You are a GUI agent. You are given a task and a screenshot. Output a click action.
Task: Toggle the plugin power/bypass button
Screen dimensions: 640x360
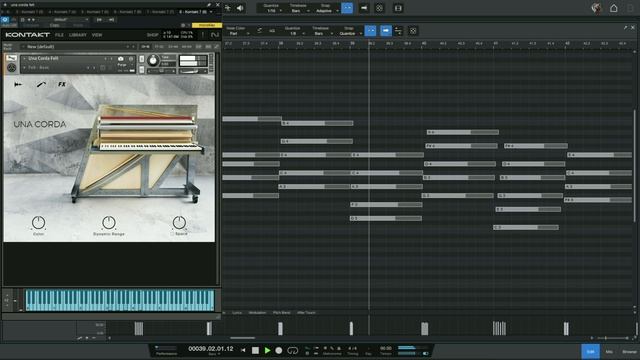[x=5, y=19]
